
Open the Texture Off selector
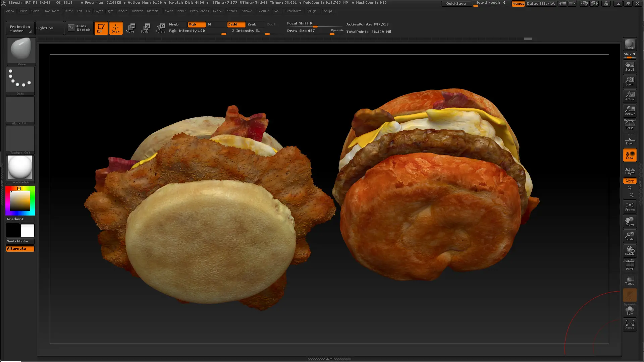click(20, 140)
